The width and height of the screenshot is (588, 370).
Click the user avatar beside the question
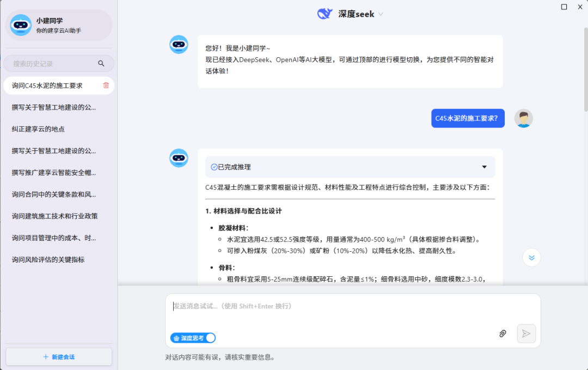tap(523, 118)
